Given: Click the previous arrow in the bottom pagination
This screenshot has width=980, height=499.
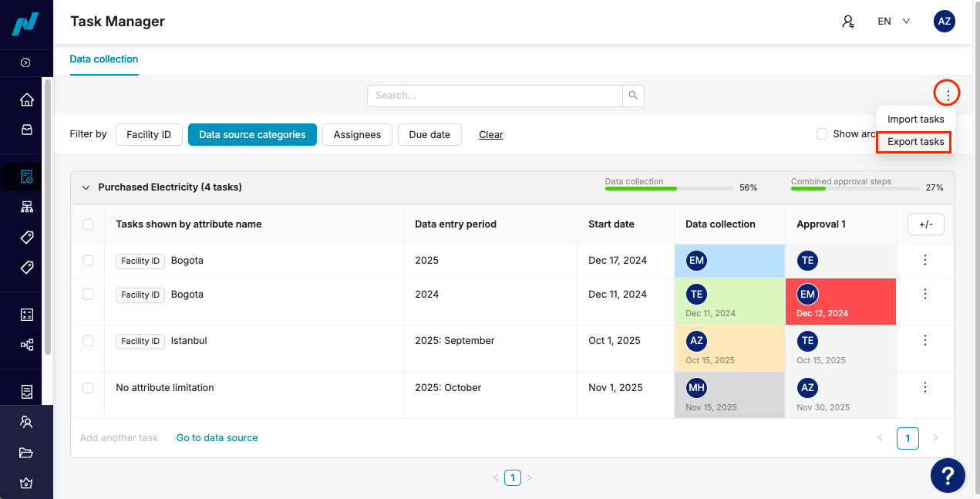Looking at the screenshot, I should click(x=496, y=477).
